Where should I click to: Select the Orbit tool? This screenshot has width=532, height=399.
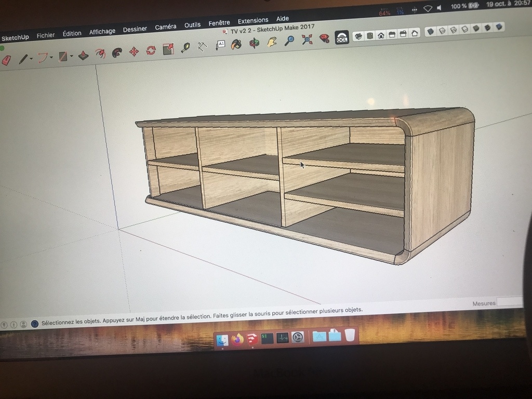254,43
